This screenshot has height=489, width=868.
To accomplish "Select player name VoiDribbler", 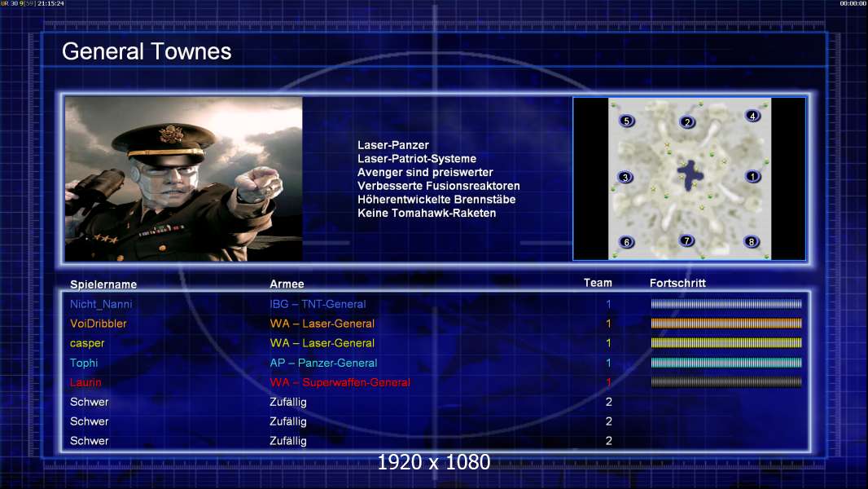I will tap(98, 324).
